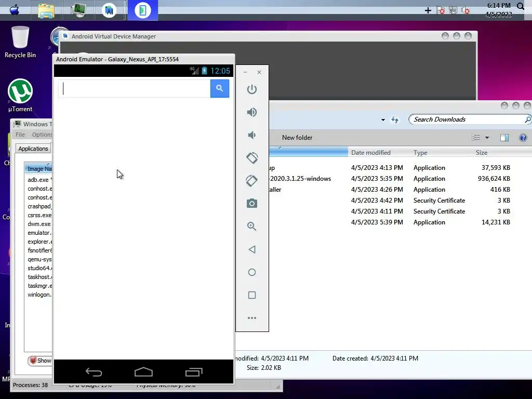Select qemu-sys process row
Screen dimensions: 532x399
tap(39, 259)
